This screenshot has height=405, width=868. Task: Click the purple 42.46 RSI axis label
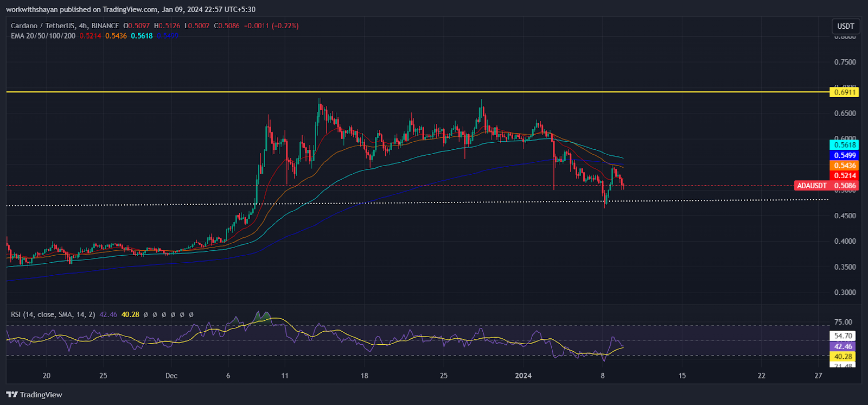click(843, 346)
